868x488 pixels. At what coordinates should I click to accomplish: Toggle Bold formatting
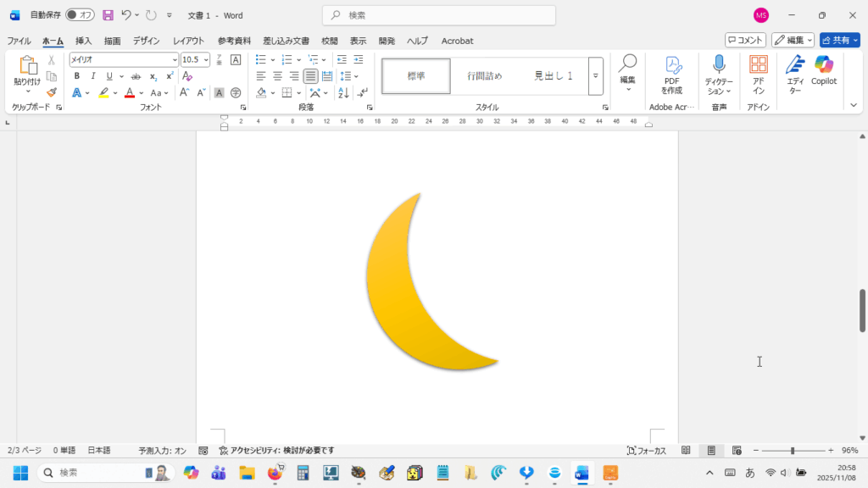(77, 76)
